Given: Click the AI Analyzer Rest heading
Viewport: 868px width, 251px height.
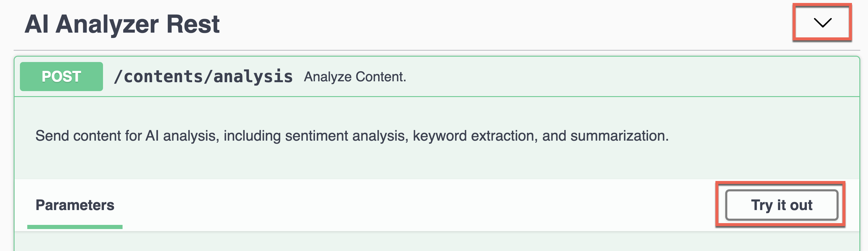Looking at the screenshot, I should click(x=122, y=24).
